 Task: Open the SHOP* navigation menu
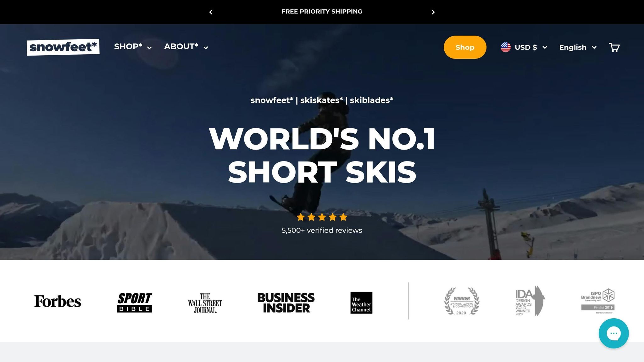(x=133, y=47)
